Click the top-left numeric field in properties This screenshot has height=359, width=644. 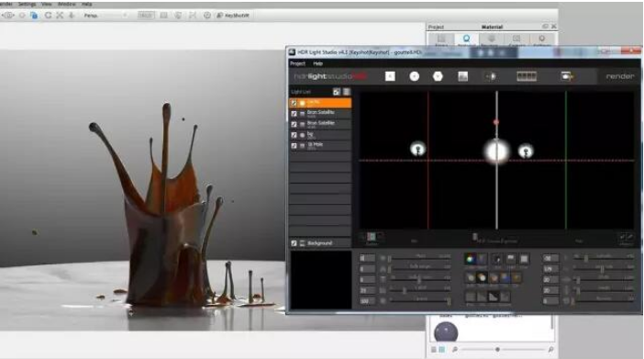click(367, 258)
